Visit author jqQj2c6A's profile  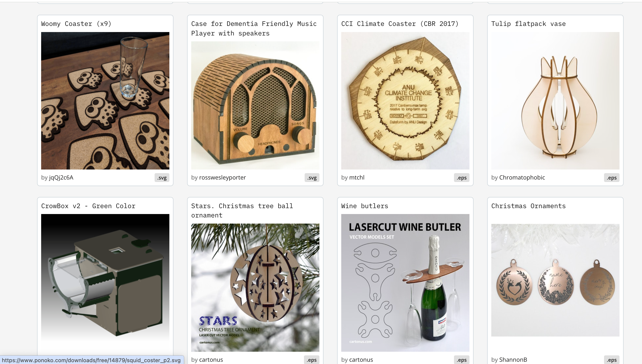coord(61,177)
